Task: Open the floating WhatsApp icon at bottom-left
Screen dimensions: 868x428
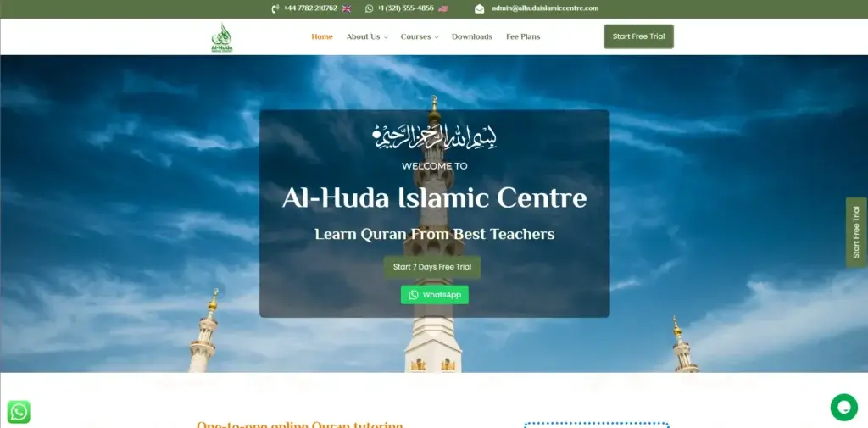Action: pos(19,412)
